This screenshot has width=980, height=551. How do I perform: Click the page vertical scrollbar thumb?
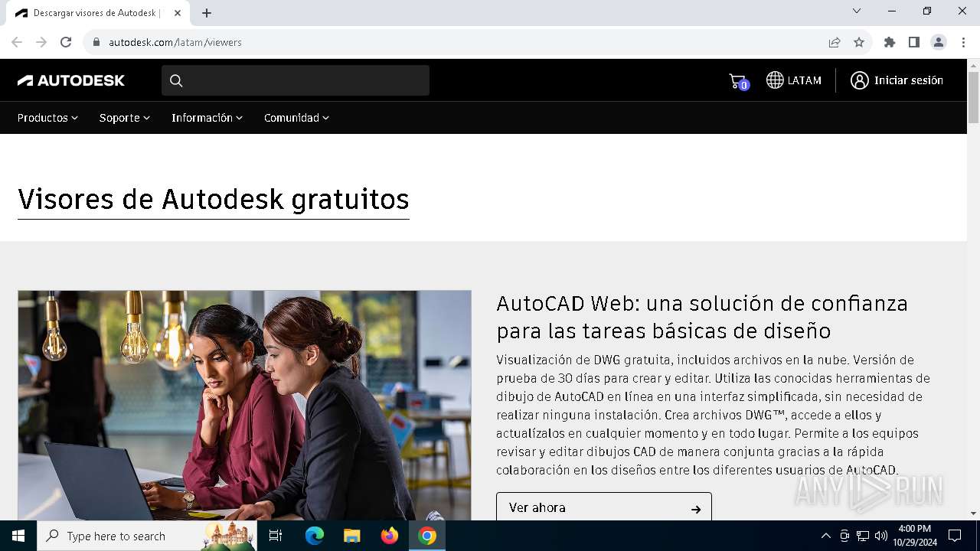click(x=973, y=97)
